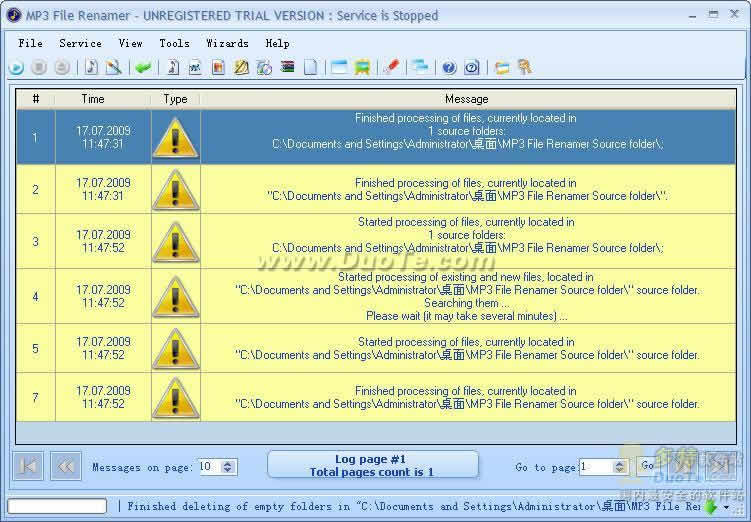Image resolution: width=751 pixels, height=522 pixels.
Task: Click the red-orange document toolbar icon
Action: (x=218, y=68)
